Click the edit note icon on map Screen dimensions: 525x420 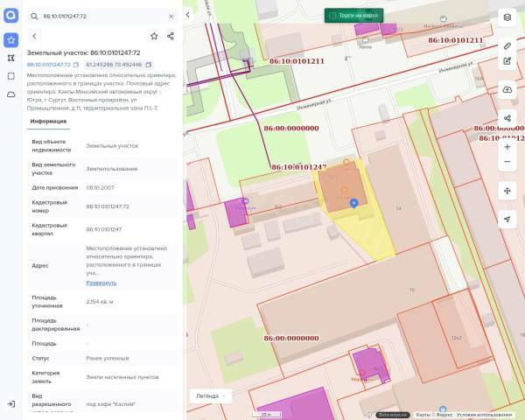(507, 61)
